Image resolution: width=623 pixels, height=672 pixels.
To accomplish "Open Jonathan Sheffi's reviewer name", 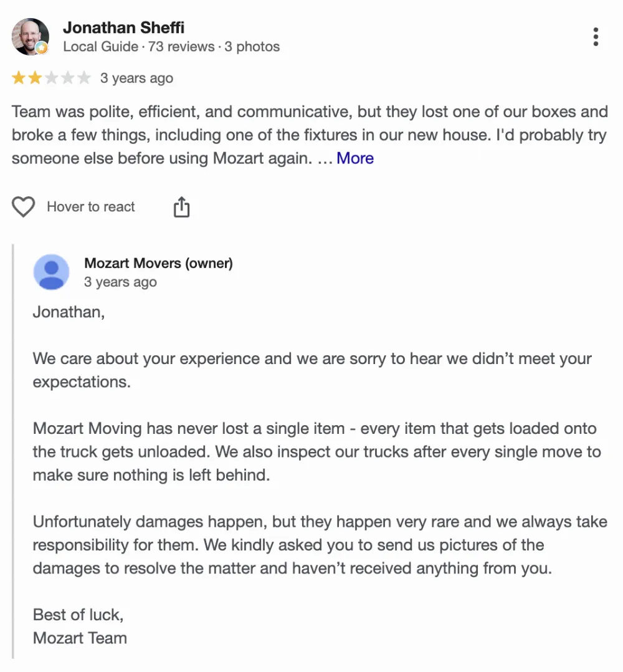I will click(124, 27).
